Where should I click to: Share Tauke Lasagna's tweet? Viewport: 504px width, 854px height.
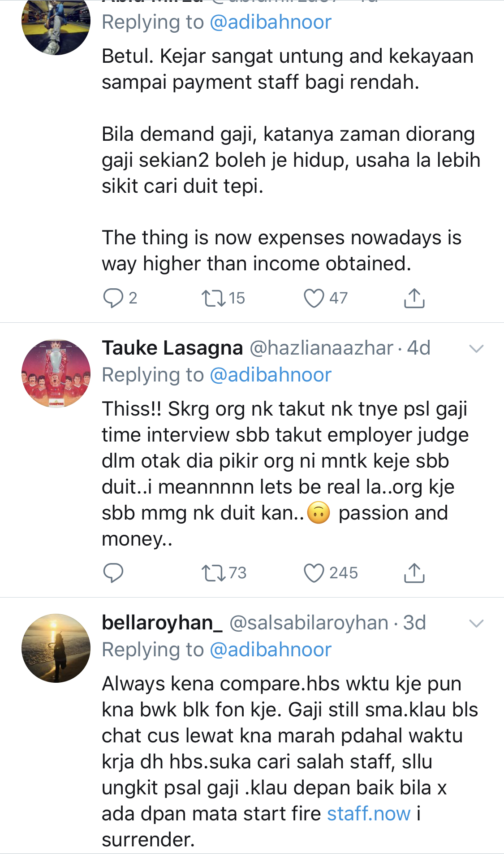point(414,573)
